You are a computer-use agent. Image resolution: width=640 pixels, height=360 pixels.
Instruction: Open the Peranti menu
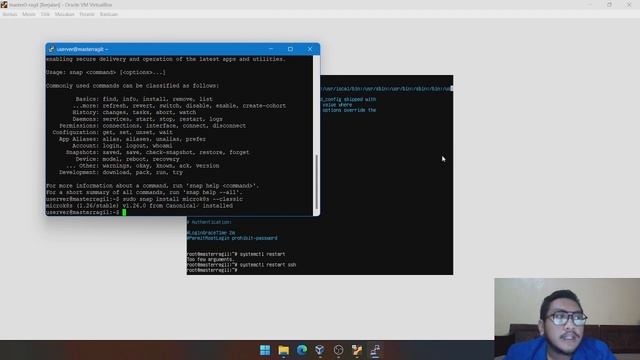point(87,14)
